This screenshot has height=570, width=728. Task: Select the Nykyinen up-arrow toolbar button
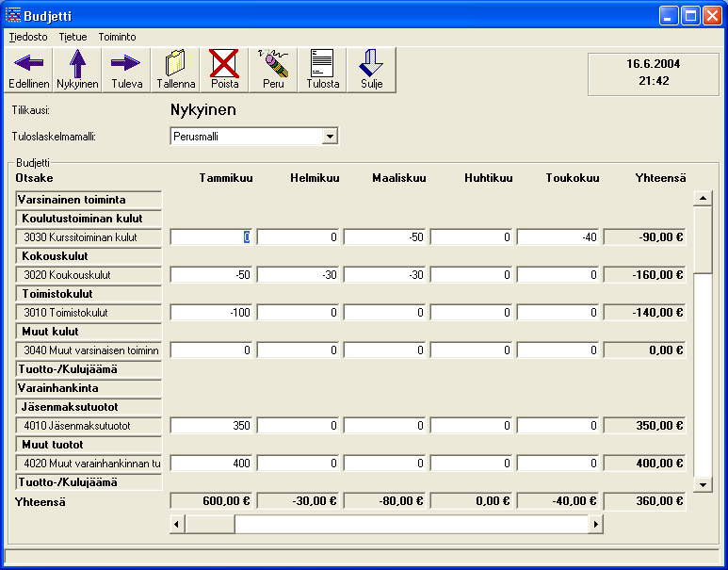(x=77, y=70)
